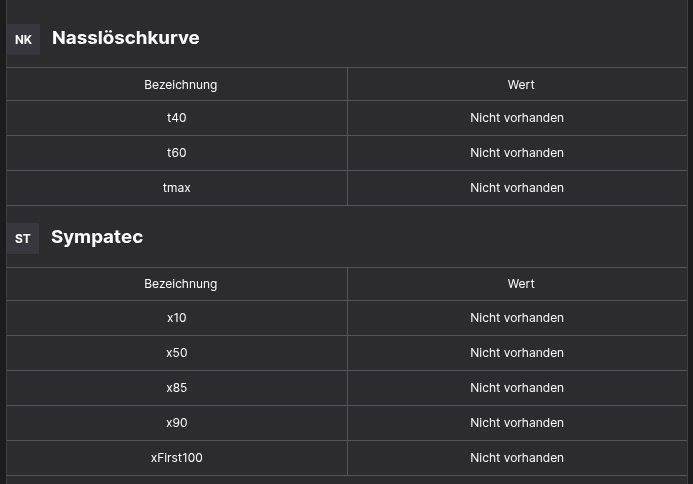Click the value cell for tmax

pos(517,188)
